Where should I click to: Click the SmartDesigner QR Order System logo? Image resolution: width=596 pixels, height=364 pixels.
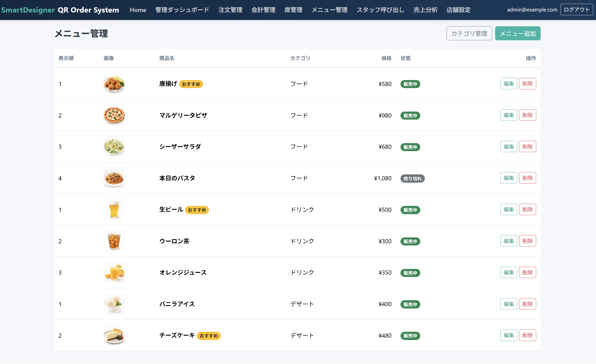60,10
